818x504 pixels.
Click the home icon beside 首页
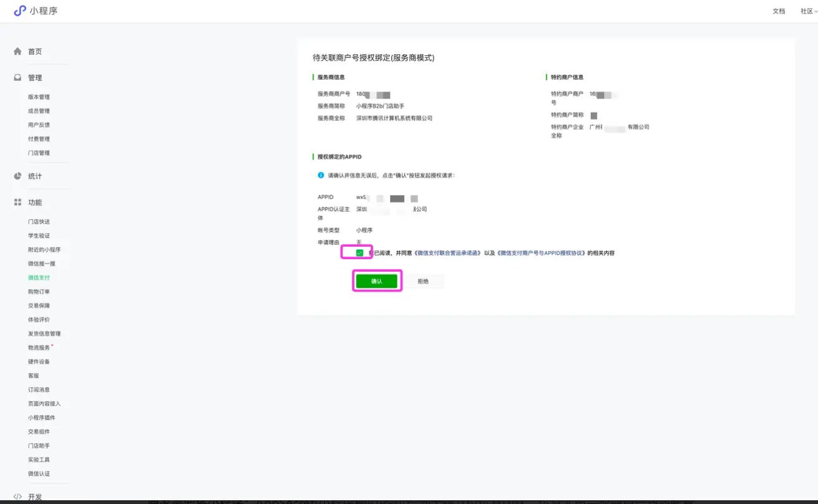17,52
